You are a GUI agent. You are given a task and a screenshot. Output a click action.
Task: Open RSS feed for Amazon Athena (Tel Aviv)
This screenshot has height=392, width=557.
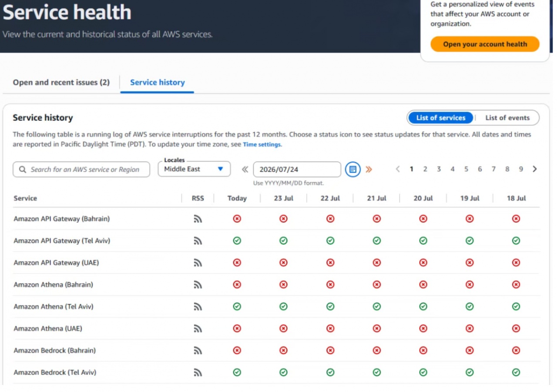pyautogui.click(x=198, y=307)
